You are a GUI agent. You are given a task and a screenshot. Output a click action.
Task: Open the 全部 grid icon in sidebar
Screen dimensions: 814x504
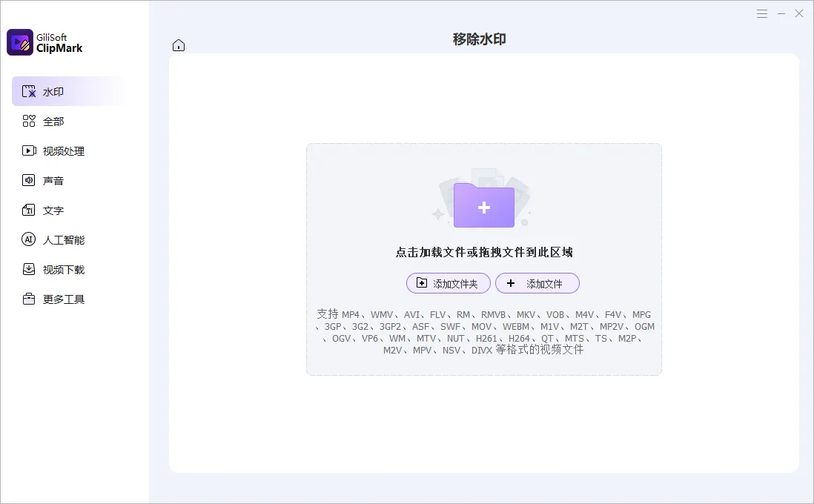point(29,122)
